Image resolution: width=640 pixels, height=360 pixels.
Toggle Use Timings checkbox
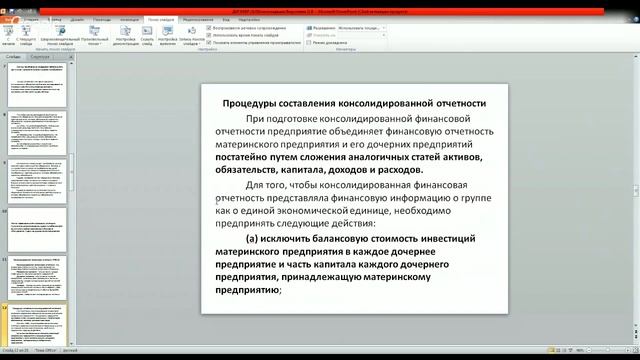(209, 35)
